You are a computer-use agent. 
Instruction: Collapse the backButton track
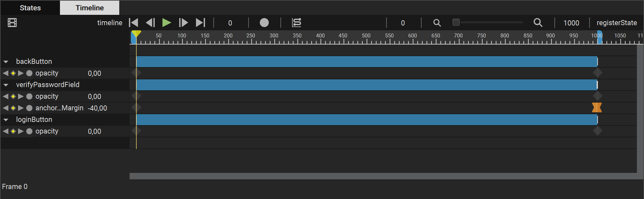point(6,61)
